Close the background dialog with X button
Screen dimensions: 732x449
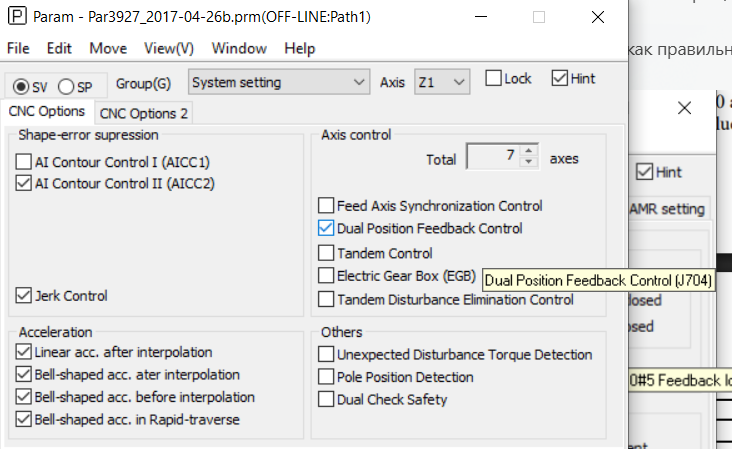click(684, 108)
